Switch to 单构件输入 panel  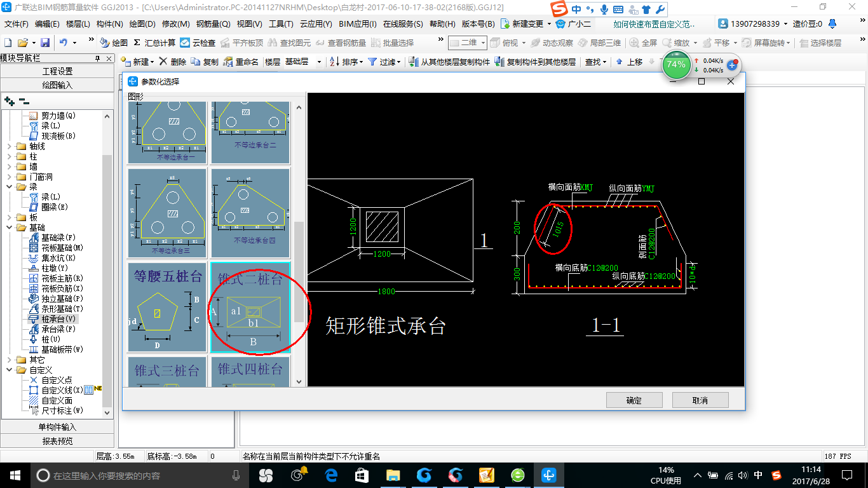click(x=58, y=427)
